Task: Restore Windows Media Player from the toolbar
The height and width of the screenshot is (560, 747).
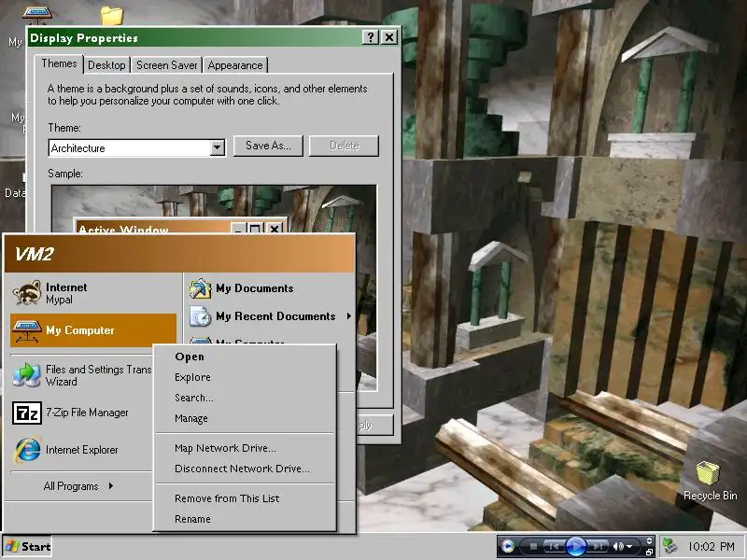Action: click(x=649, y=552)
